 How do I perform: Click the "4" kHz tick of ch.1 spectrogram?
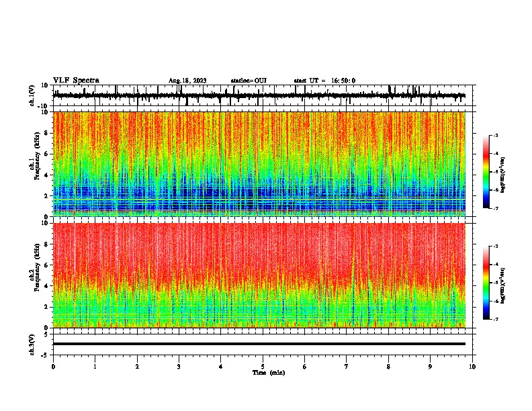tap(46, 175)
